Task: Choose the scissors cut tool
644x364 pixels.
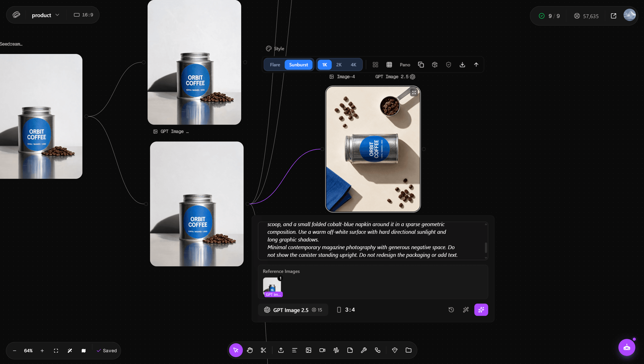Action: click(263, 350)
